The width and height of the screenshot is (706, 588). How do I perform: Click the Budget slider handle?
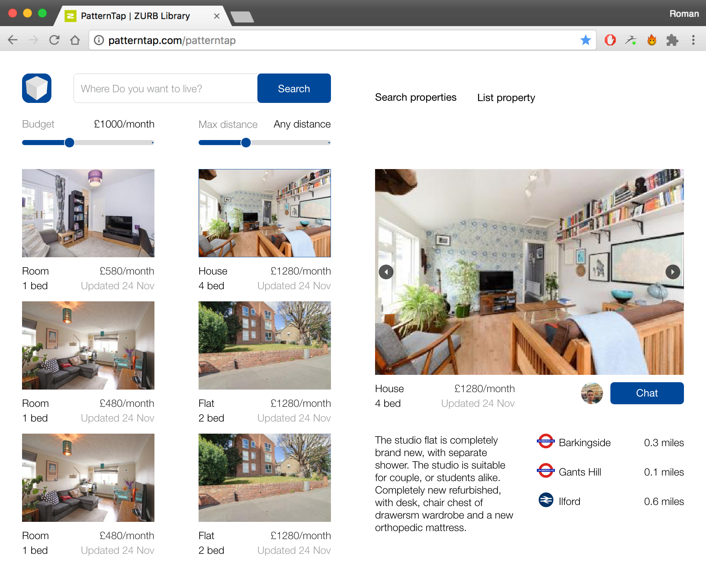69,143
